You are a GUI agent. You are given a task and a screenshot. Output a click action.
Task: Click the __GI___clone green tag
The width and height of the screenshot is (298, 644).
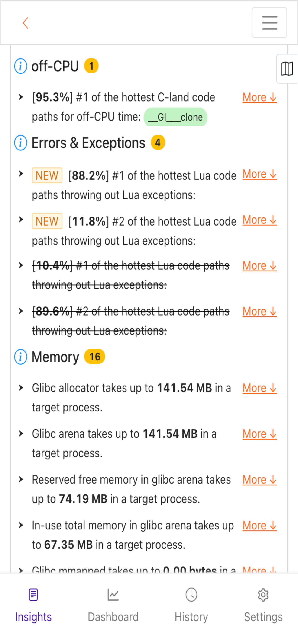(x=175, y=117)
